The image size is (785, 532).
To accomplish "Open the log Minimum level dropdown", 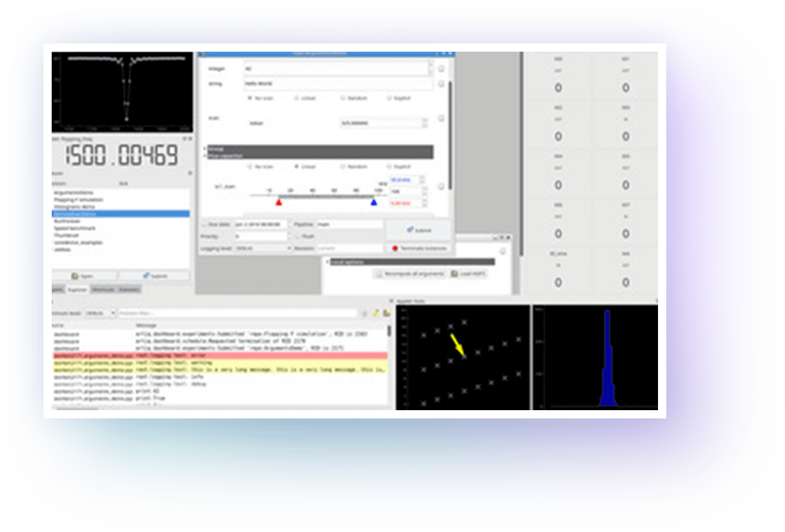I will [101, 313].
